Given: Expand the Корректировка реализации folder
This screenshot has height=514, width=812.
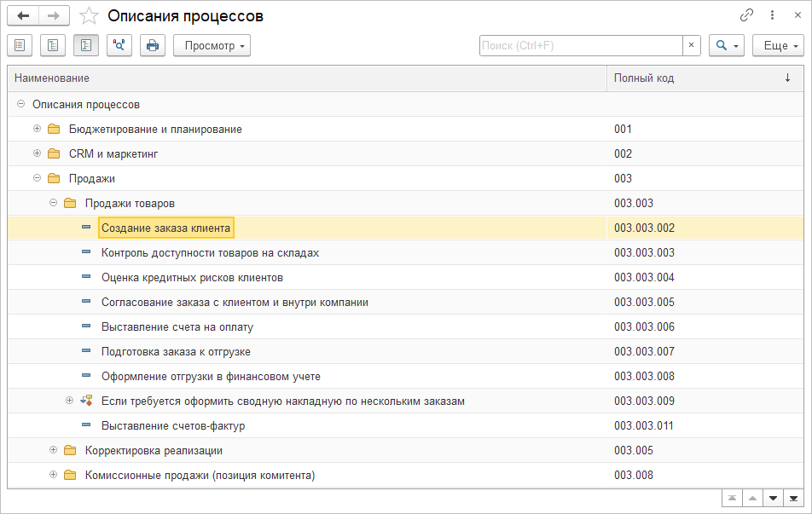Looking at the screenshot, I should click(53, 450).
